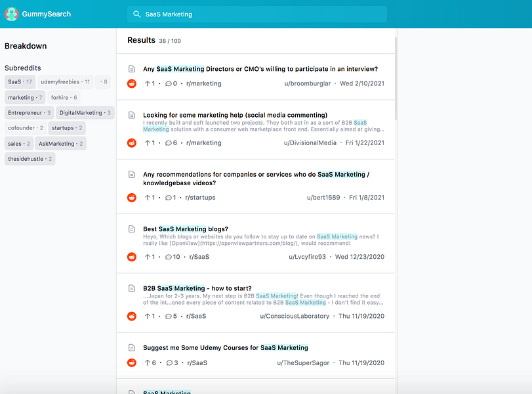Image resolution: width=532 pixels, height=394 pixels.
Task: Open 'Any recommendations for companies or services' post
Action: point(256,179)
